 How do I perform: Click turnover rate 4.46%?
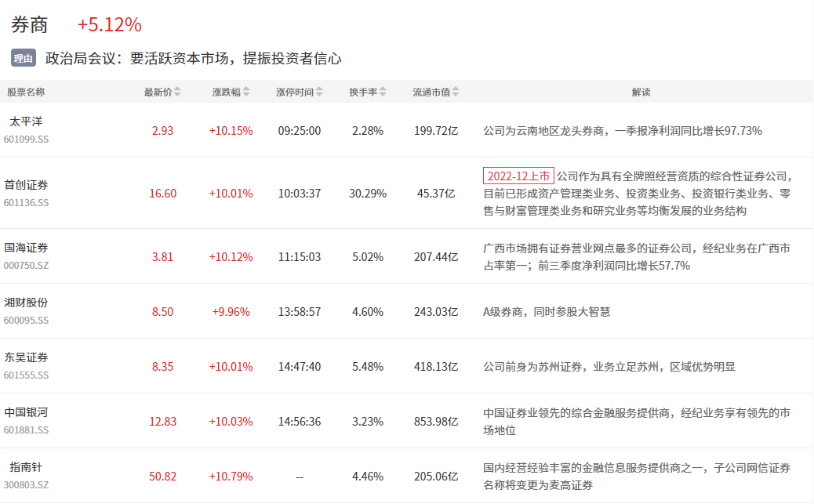(x=368, y=477)
